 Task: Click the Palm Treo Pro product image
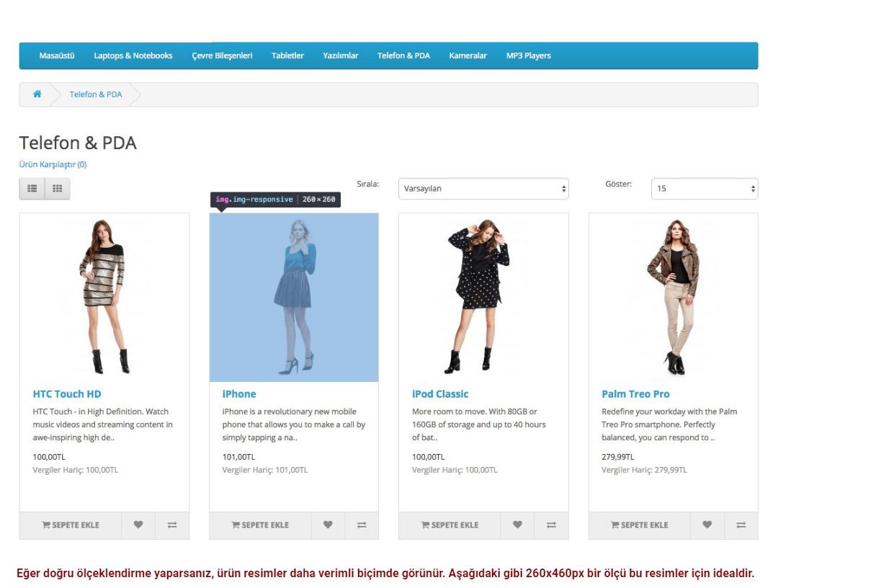point(674,297)
